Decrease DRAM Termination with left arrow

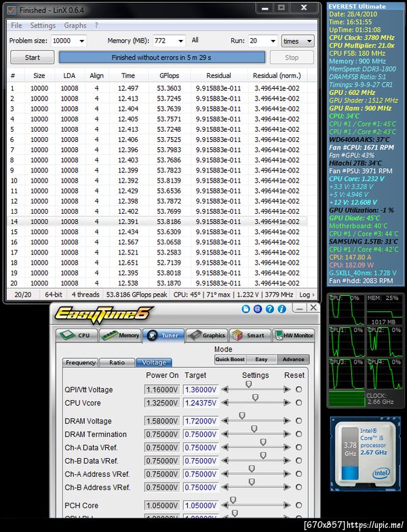225,434
